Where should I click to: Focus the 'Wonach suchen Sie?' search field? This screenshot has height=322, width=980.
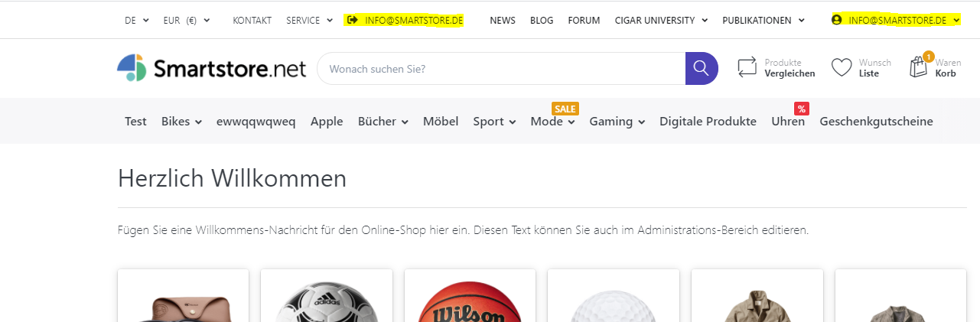click(501, 68)
